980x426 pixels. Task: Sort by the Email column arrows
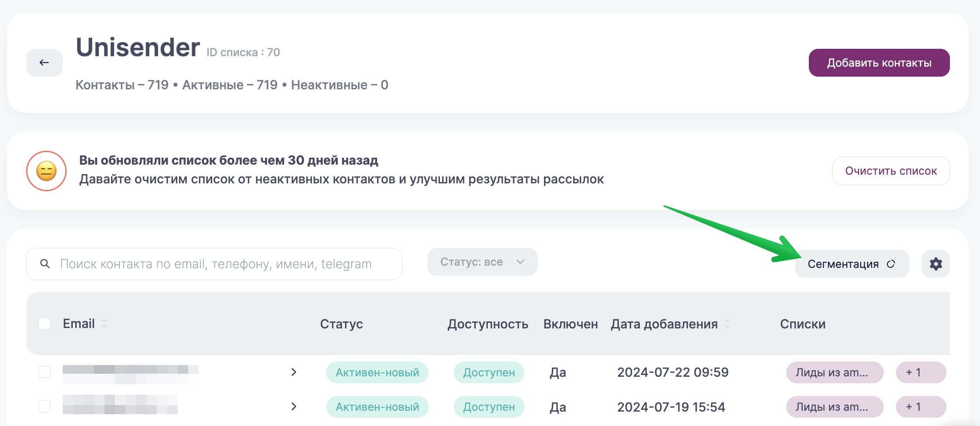click(x=104, y=324)
